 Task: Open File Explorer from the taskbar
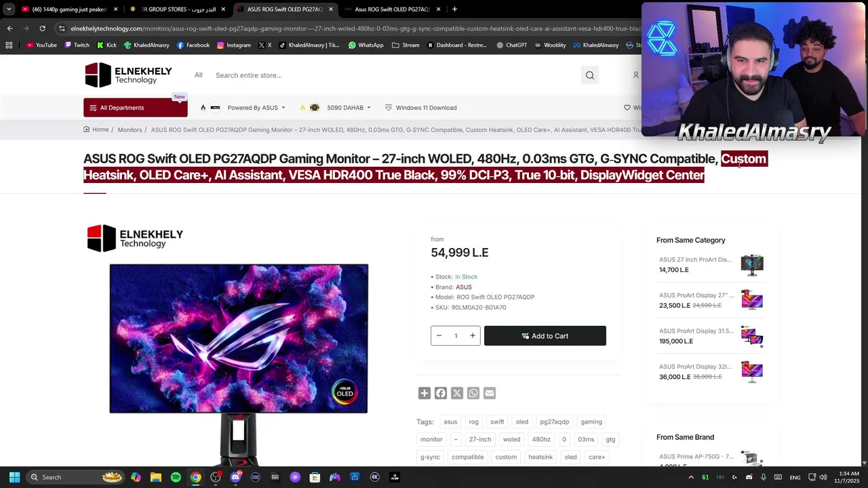pos(156,477)
